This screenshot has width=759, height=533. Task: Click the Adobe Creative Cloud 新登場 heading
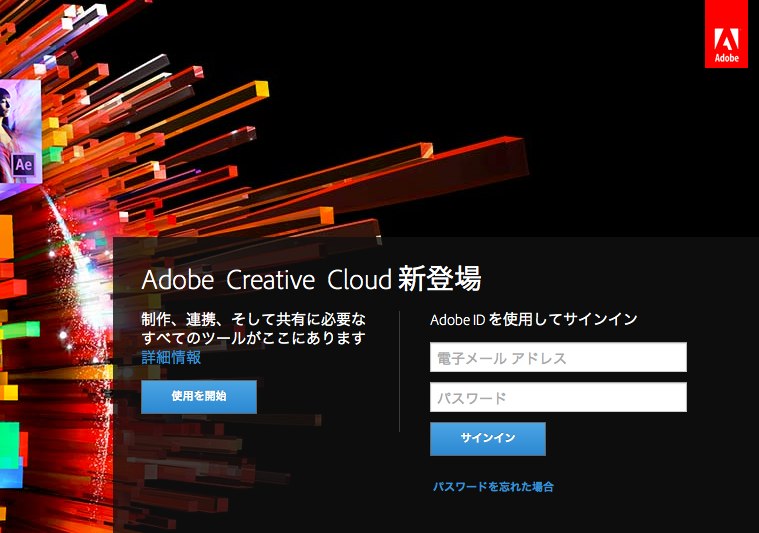tap(311, 279)
